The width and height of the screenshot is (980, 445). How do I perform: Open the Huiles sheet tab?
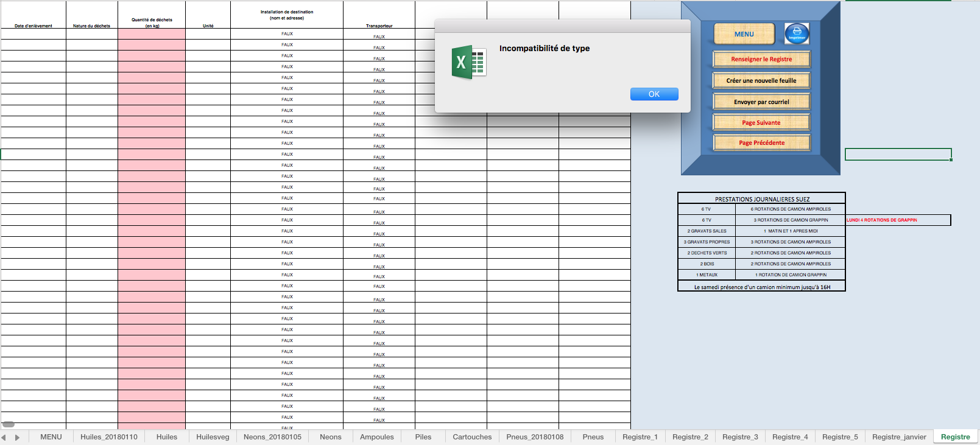click(167, 437)
